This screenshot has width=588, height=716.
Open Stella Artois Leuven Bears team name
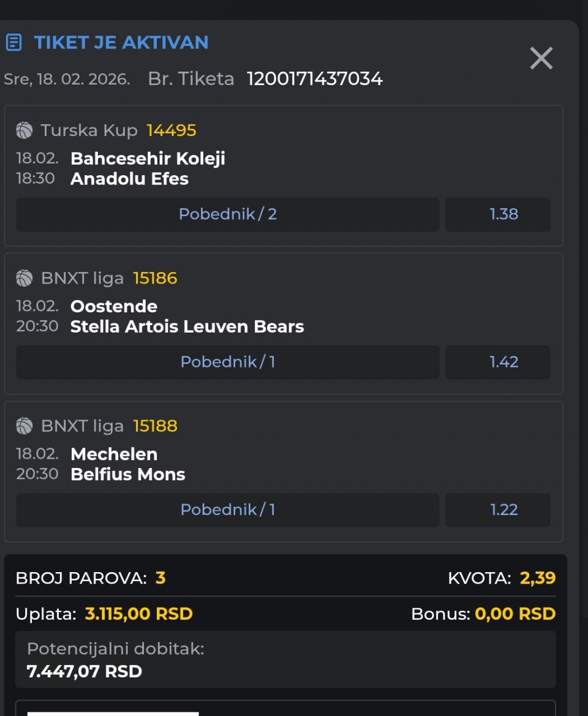[x=187, y=326]
